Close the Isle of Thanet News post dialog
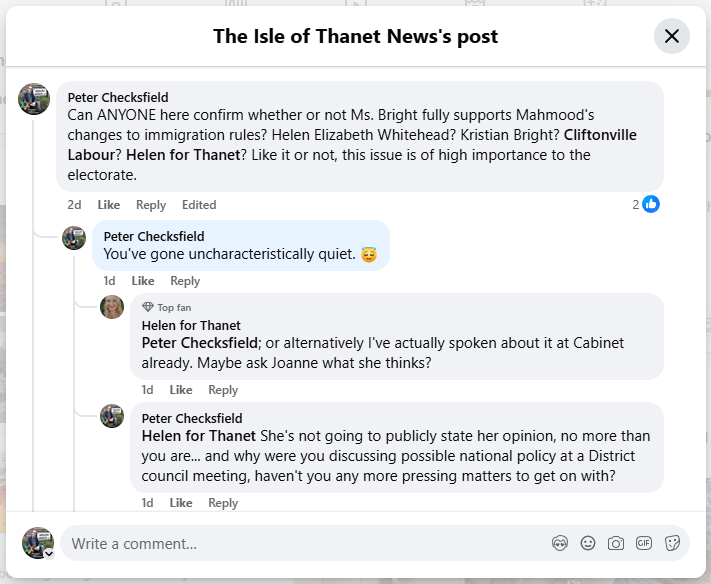This screenshot has width=711, height=584. coord(672,36)
